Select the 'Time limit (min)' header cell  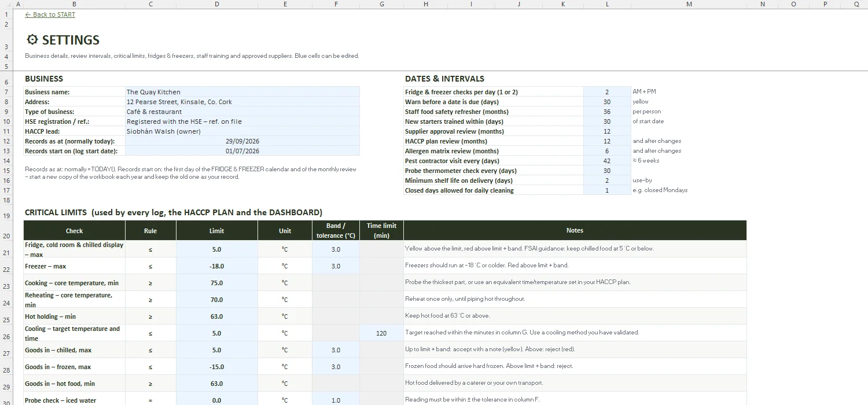click(x=381, y=230)
